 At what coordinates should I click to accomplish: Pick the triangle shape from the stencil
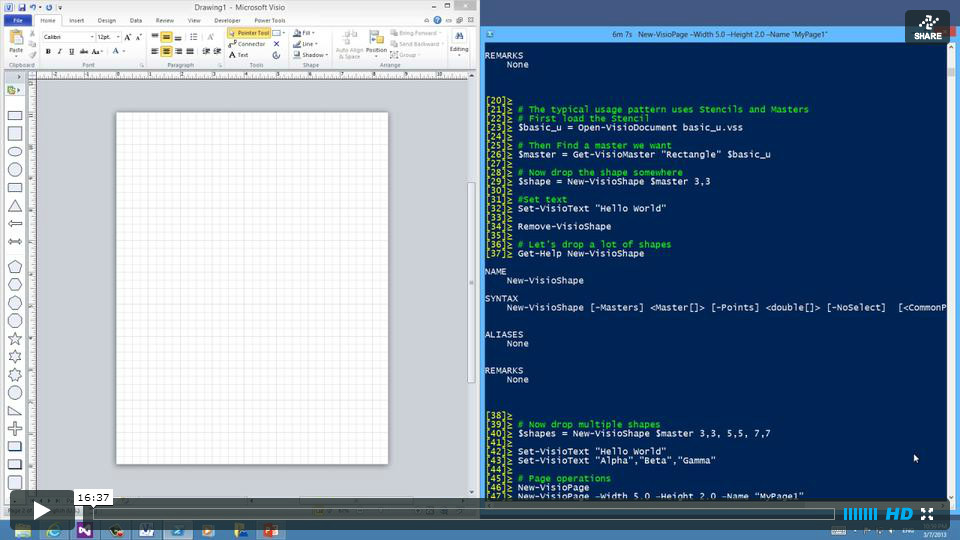(15, 205)
